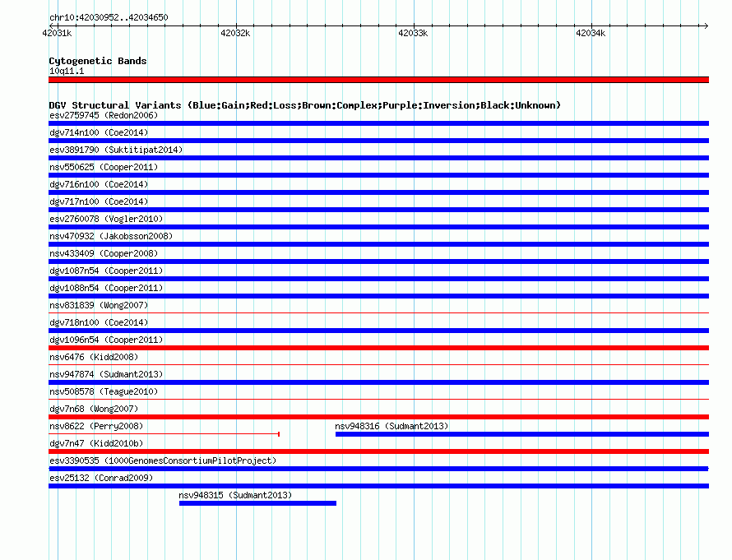This screenshot has width=732, height=560.
Task: Click the nsv6476 (Kidd2008) label
Action: [x=94, y=357]
